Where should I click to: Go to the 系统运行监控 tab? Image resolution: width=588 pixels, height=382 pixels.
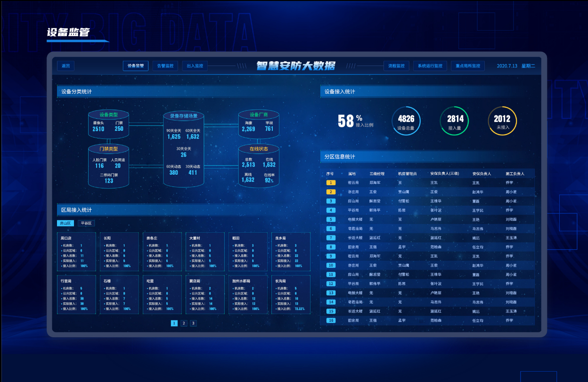(430, 66)
